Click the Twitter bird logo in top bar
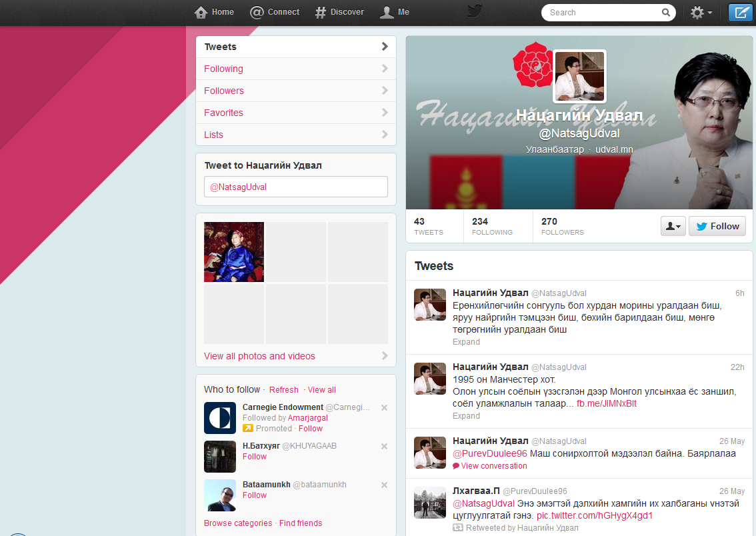Screen dimensions: 756x536 [474, 11]
